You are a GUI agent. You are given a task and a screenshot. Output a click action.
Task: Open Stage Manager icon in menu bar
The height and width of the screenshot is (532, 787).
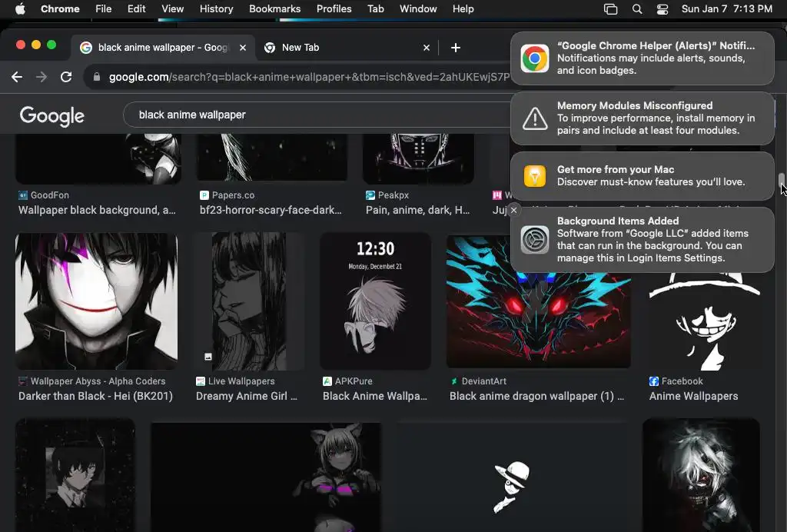(610, 9)
